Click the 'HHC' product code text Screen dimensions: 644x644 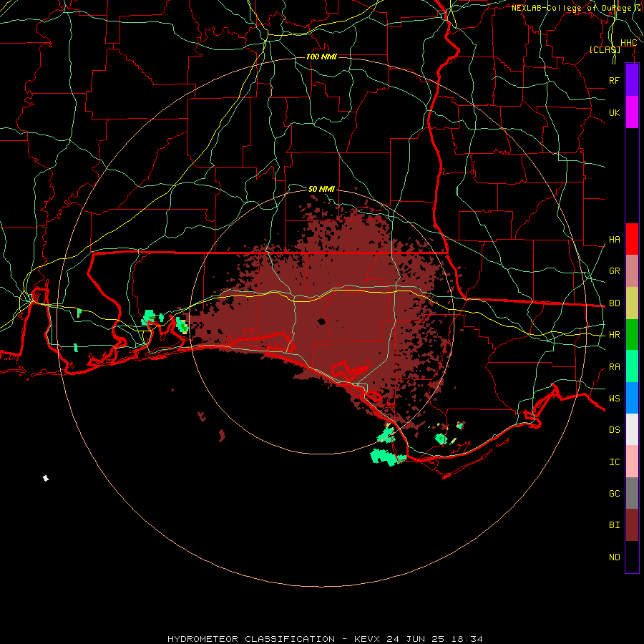coord(629,43)
